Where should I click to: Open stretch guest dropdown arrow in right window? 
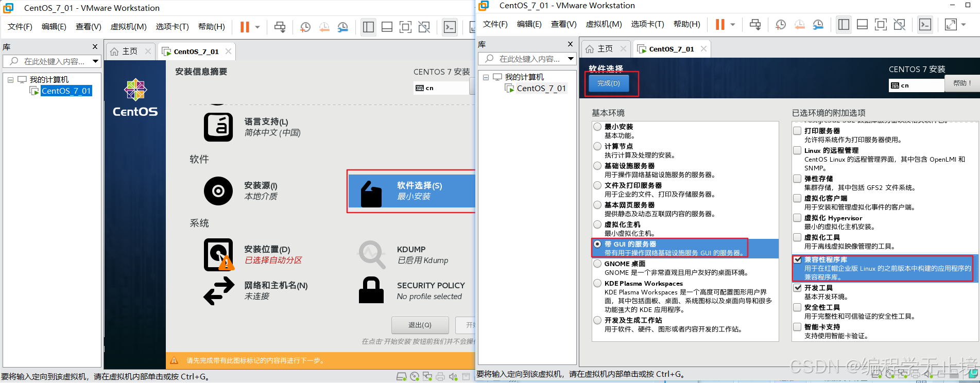coord(964,24)
